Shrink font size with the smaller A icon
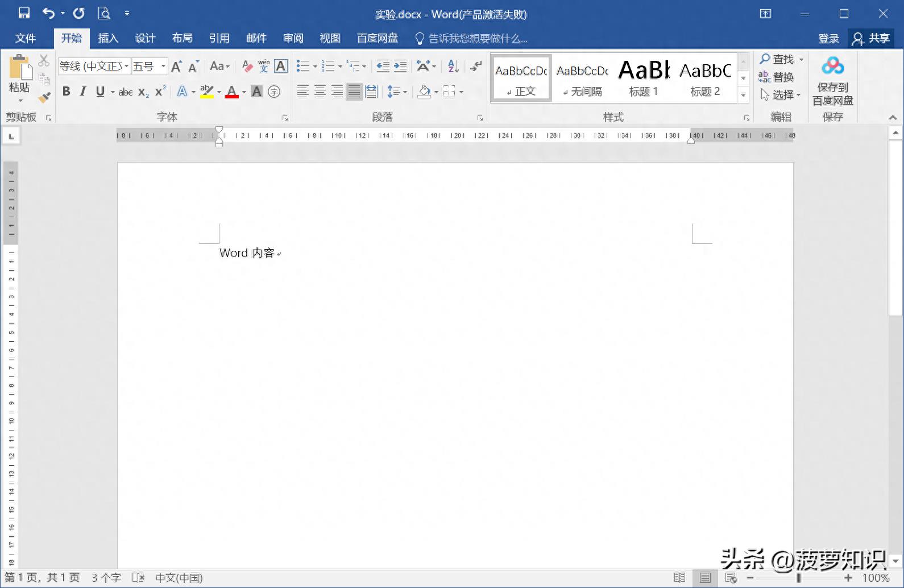Viewport: 904px width, 588px height. click(194, 66)
